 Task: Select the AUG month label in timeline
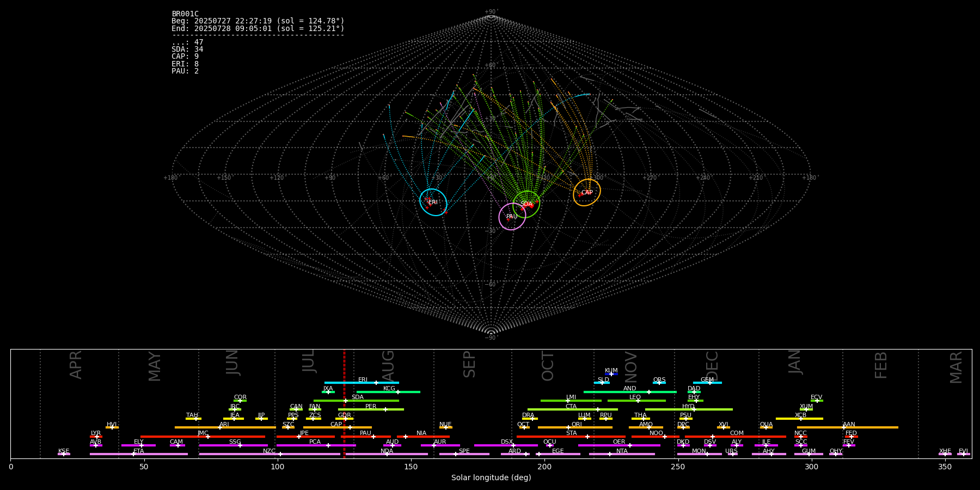coord(388,365)
